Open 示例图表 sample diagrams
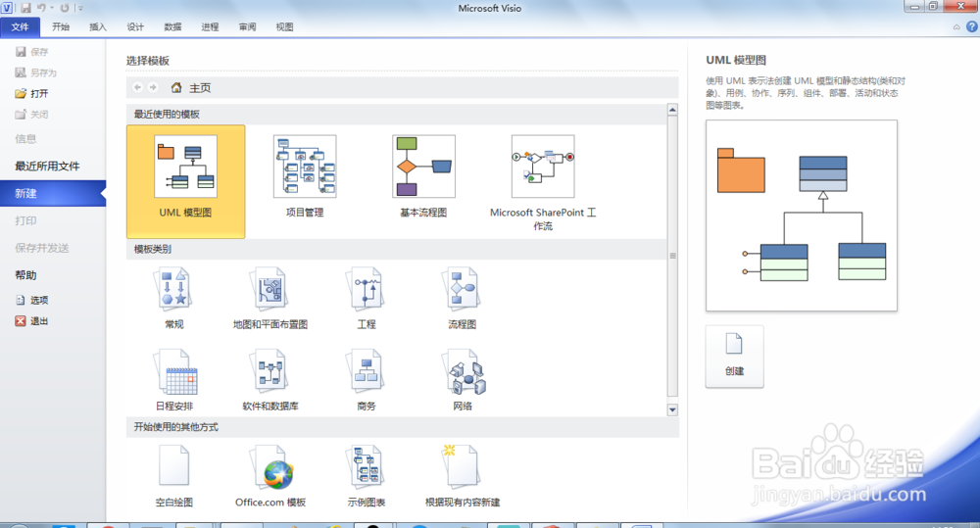The width and height of the screenshot is (980, 528). pos(367,476)
